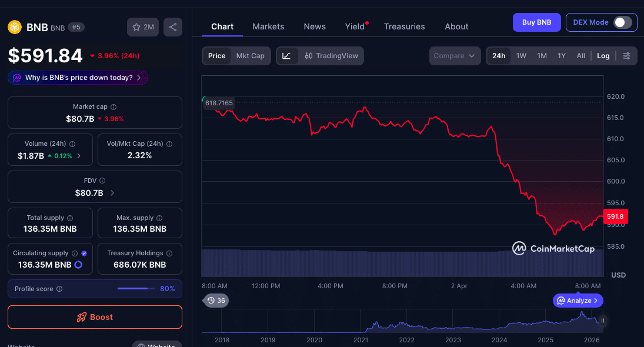The image size is (644, 347).
Task: Select the 1W time range
Action: [x=521, y=56]
